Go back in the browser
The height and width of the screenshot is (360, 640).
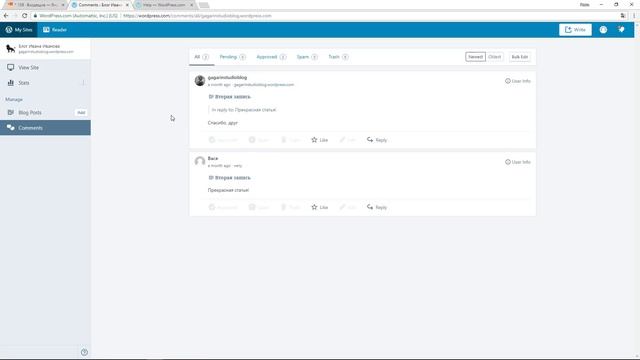[x=6, y=16]
